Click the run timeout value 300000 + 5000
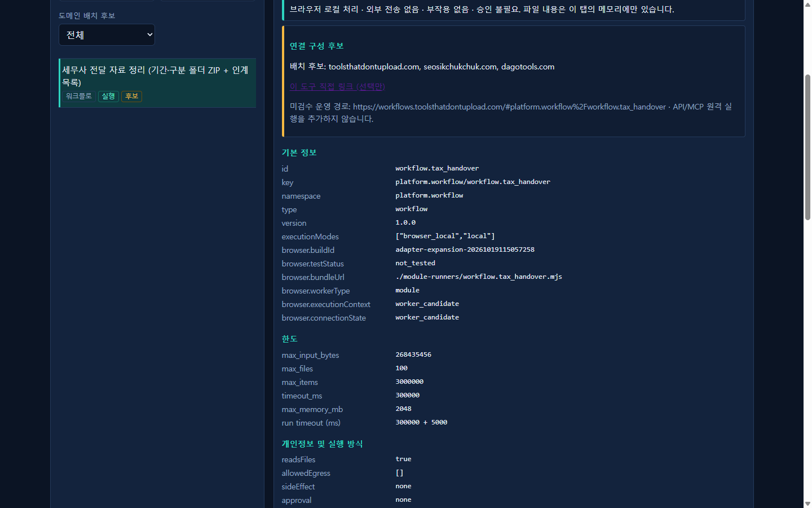Viewport: 812px width, 508px height. [x=421, y=422]
